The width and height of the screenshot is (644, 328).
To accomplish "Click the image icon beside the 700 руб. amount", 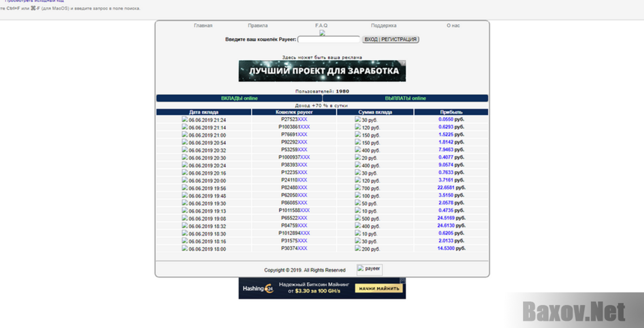I will tap(358, 188).
